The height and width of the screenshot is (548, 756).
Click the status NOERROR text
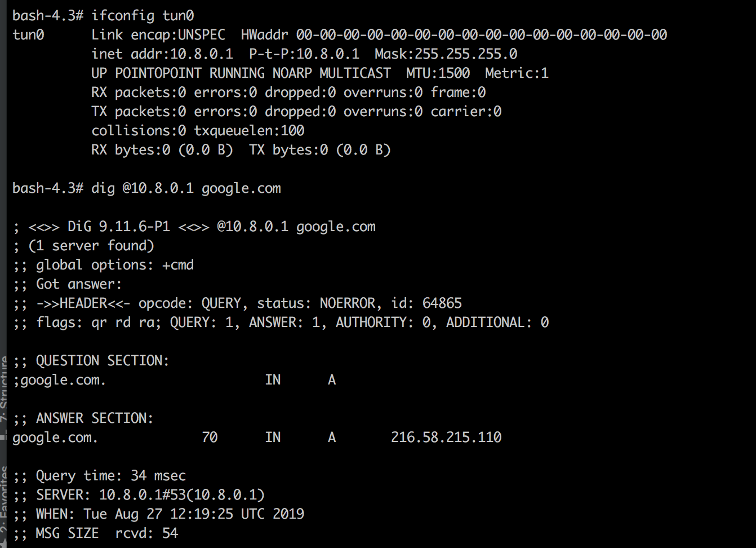point(316,303)
